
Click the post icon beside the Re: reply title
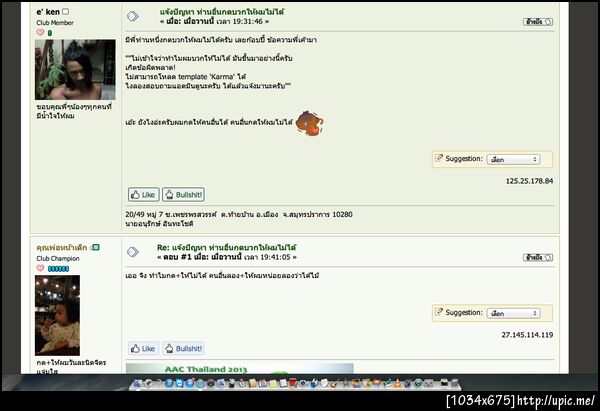tap(133, 252)
